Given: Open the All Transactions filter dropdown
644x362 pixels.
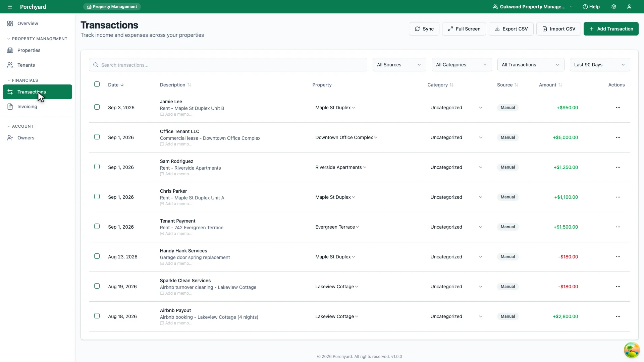Looking at the screenshot, I should click(531, 65).
